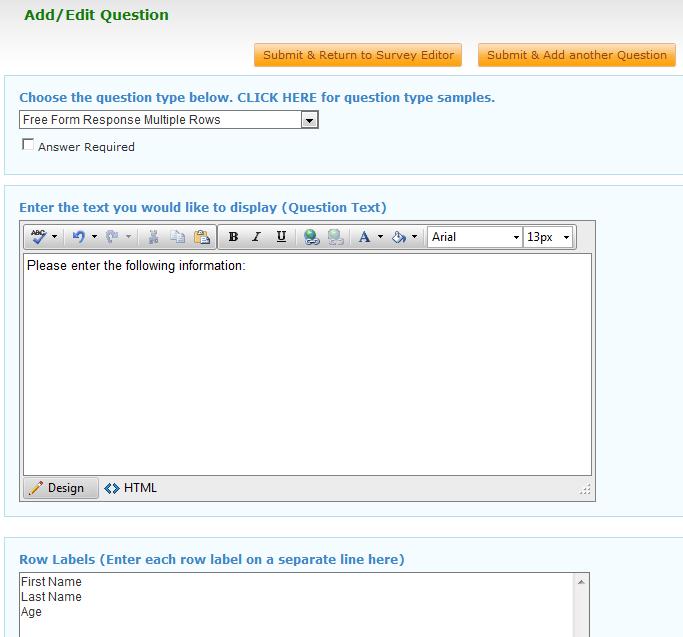
Task: Click Submit & Add another Question
Action: [x=577, y=55]
